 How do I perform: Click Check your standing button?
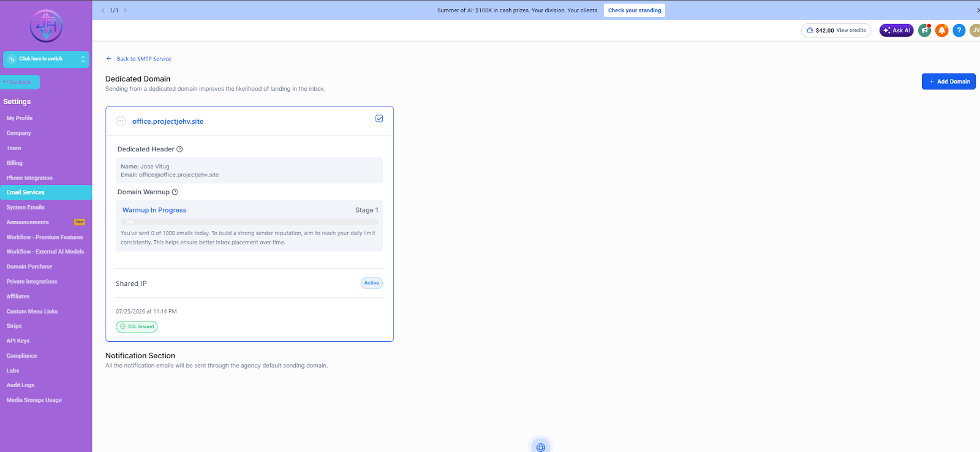[x=635, y=10]
